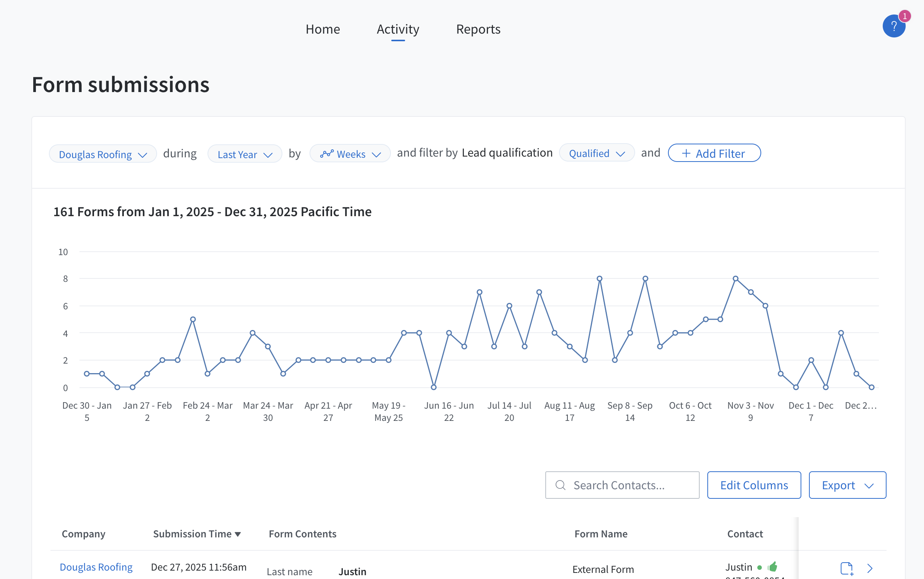Open the Douglas Roofing company link
924x579 pixels.
coord(96,567)
